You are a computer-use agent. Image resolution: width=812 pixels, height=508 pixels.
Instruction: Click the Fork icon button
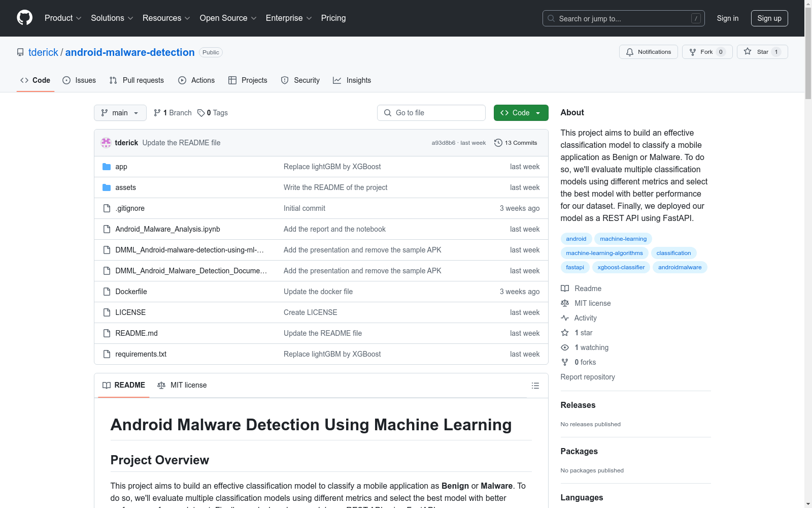coord(692,52)
